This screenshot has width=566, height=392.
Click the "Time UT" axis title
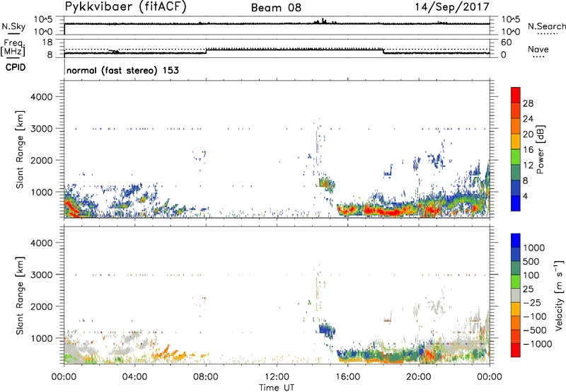pyautogui.click(x=277, y=388)
